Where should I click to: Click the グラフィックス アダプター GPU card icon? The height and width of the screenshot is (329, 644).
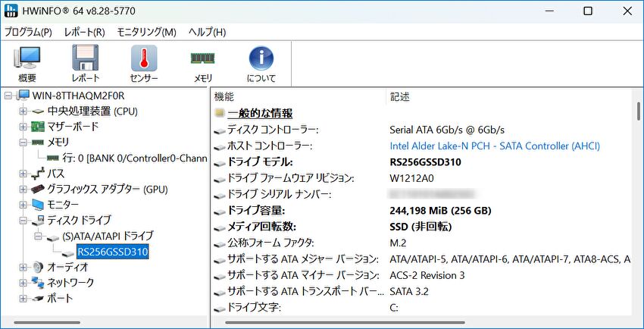click(x=38, y=190)
